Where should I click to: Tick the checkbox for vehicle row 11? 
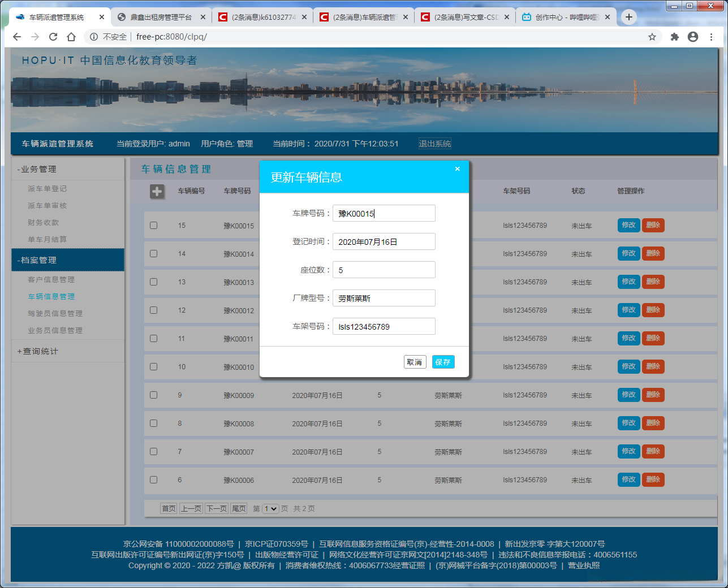[x=153, y=338]
